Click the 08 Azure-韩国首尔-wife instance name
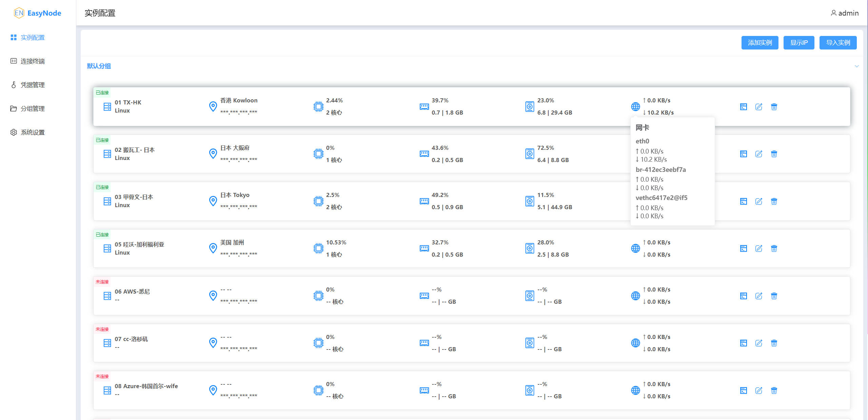Viewport: 868px width, 420px height. click(x=146, y=386)
